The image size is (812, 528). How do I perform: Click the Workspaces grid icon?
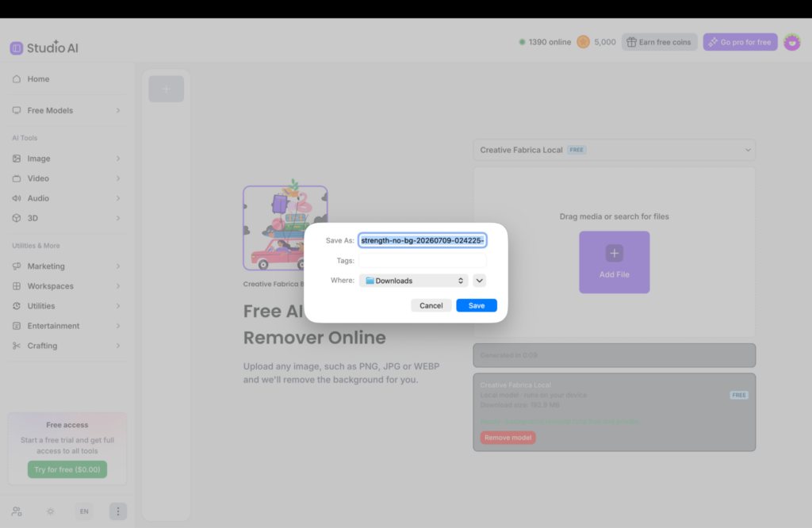pos(17,285)
